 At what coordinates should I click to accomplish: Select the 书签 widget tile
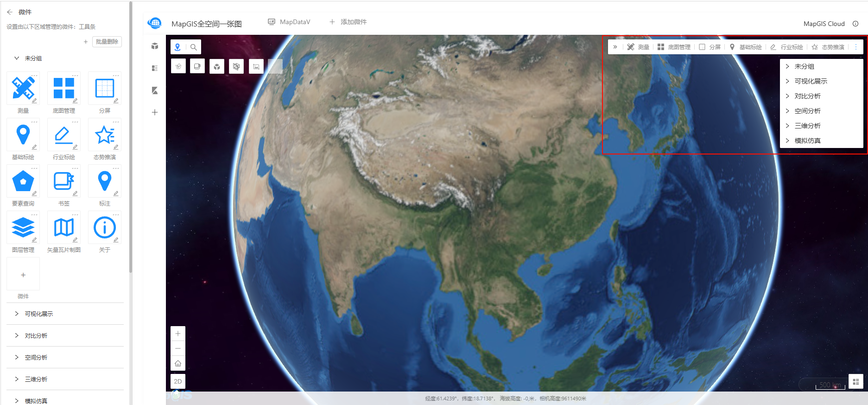[64, 181]
